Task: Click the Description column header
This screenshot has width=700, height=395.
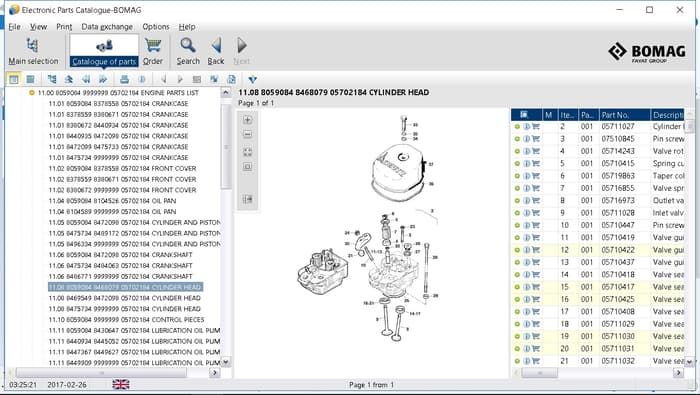Action: tap(667, 115)
